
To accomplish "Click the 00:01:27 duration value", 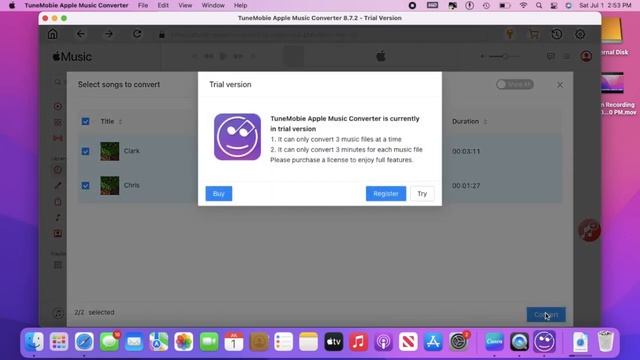I will coord(466,186).
